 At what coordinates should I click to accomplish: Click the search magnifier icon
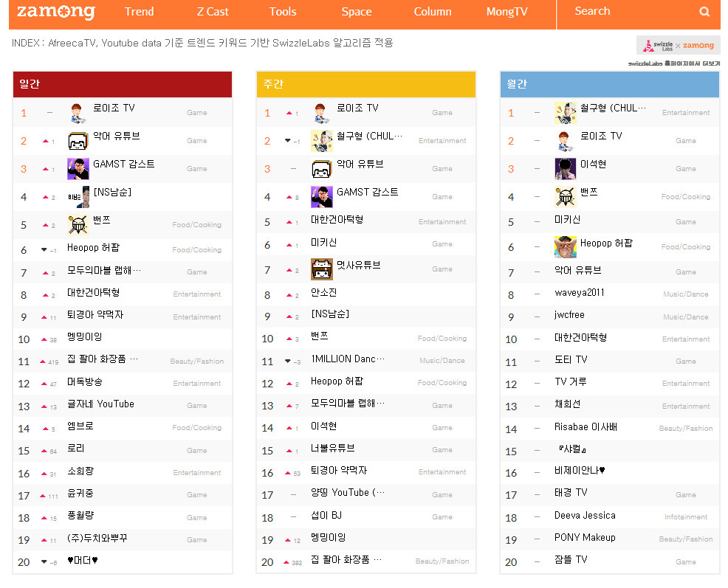pyautogui.click(x=704, y=12)
